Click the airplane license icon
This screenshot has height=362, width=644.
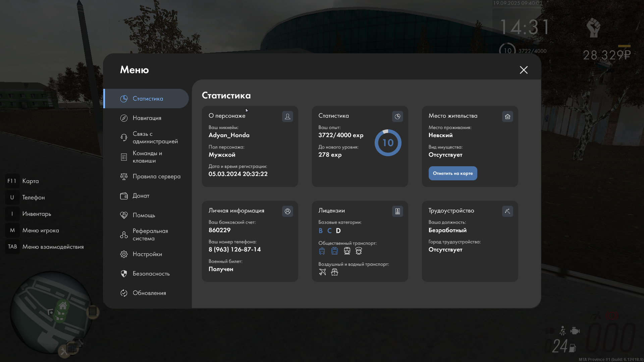tap(322, 272)
